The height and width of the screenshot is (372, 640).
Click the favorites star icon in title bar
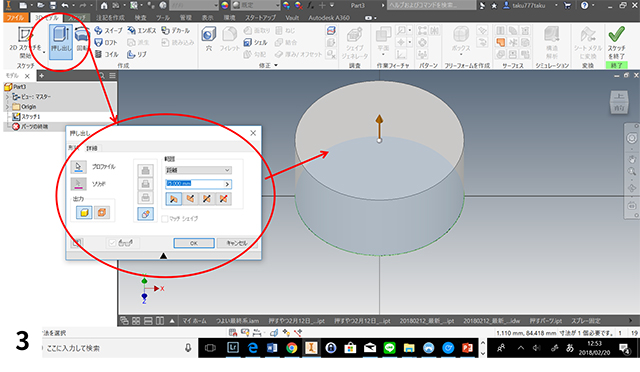click(494, 5)
